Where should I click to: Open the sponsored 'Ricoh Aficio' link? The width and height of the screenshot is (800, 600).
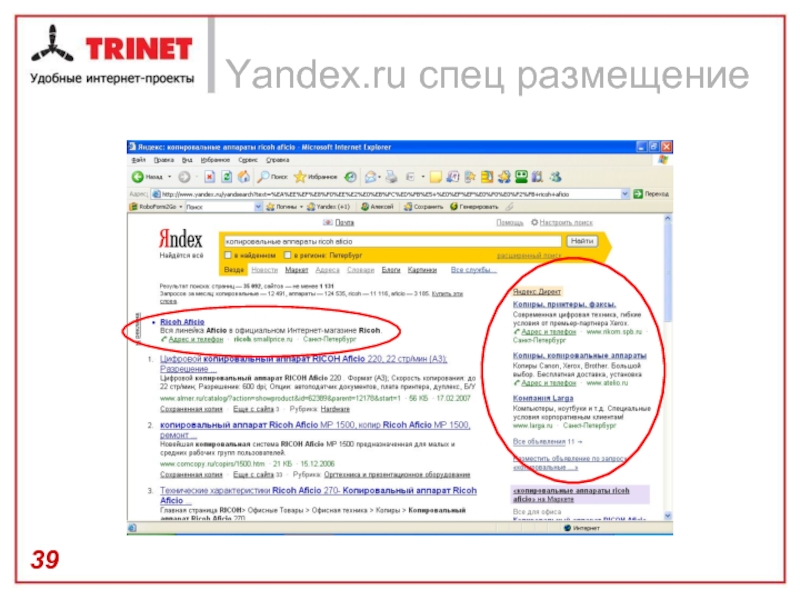click(x=182, y=322)
